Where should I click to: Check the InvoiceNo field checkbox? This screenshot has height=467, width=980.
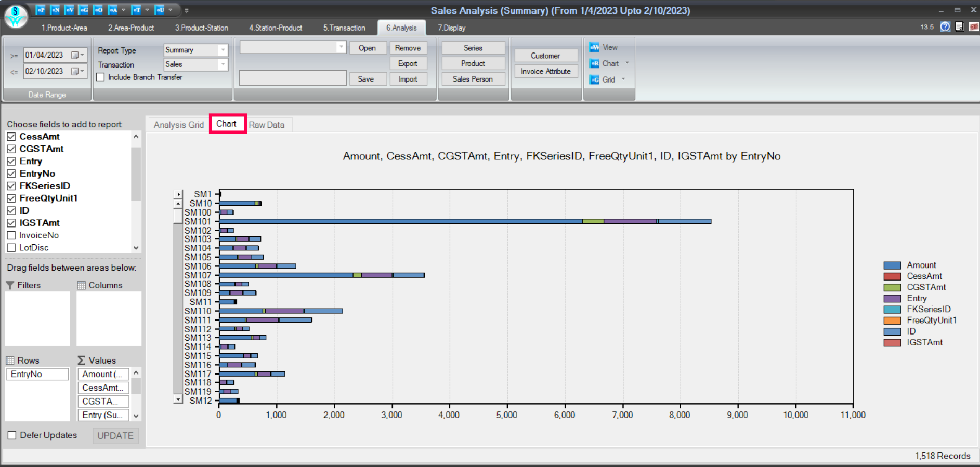pyautogui.click(x=11, y=235)
